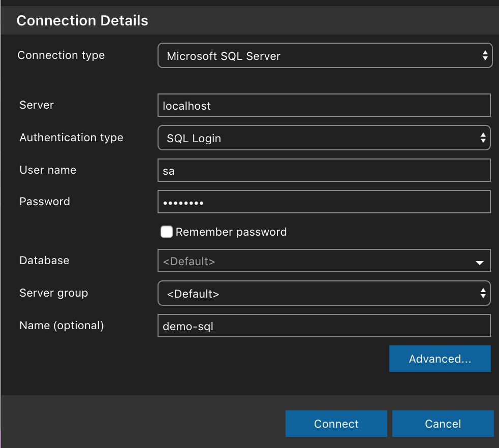Viewport: 499px width, 448px height.
Task: Open the Server group dropdown
Action: tap(324, 293)
